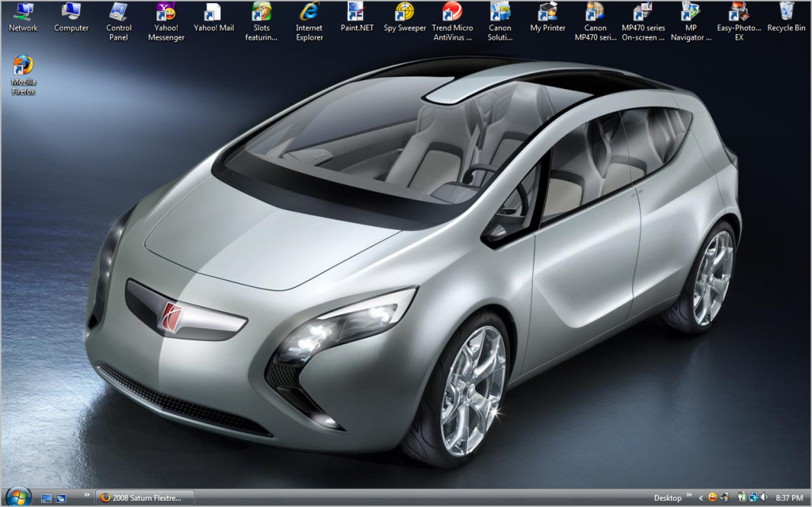The image size is (812, 507).
Task: Show hidden system tray icons arrow
Action: 700,498
